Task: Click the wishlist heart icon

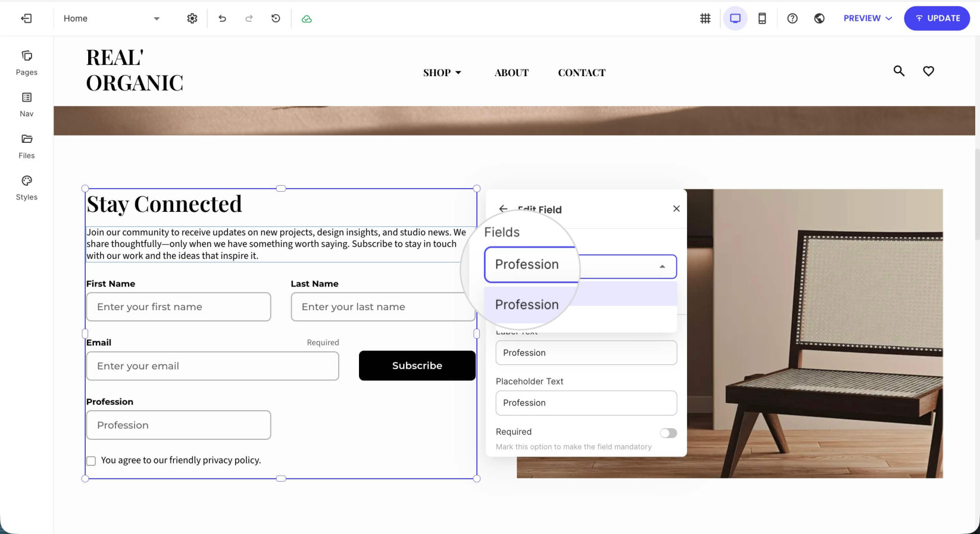Action: pos(928,71)
